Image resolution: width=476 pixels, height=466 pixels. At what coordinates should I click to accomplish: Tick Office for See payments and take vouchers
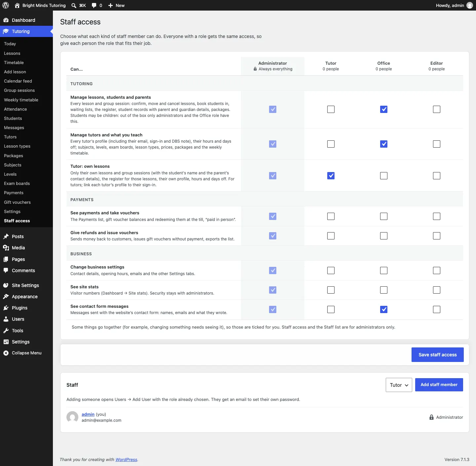(384, 216)
